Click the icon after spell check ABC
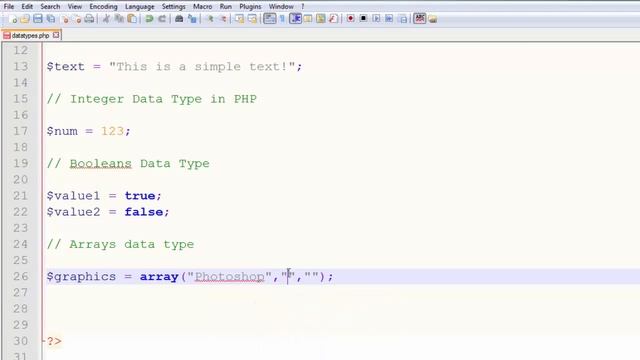The width and height of the screenshot is (640, 360). [x=433, y=19]
